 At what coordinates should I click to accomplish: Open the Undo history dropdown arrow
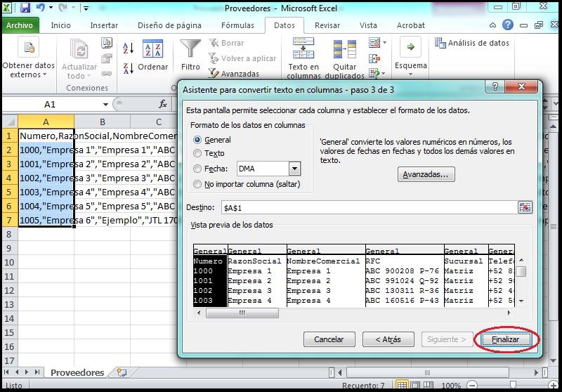pos(51,8)
